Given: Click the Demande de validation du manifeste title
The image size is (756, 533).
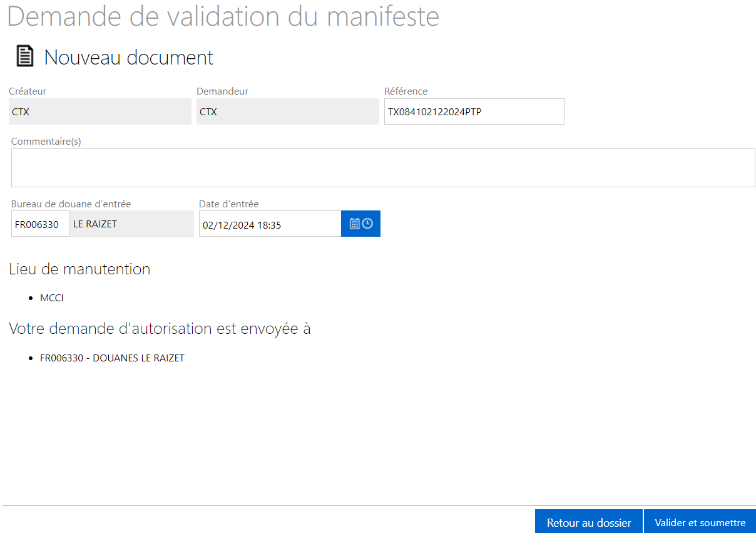Looking at the screenshot, I should pyautogui.click(x=223, y=16).
